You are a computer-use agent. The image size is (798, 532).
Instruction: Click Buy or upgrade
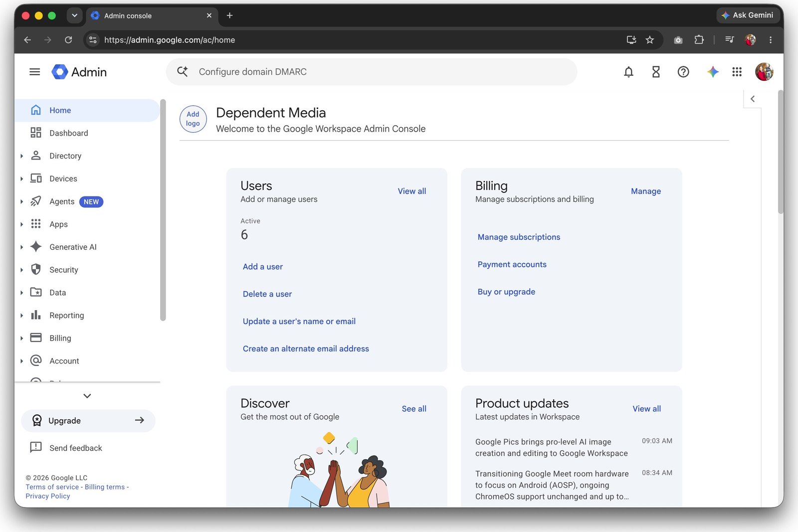(x=506, y=292)
